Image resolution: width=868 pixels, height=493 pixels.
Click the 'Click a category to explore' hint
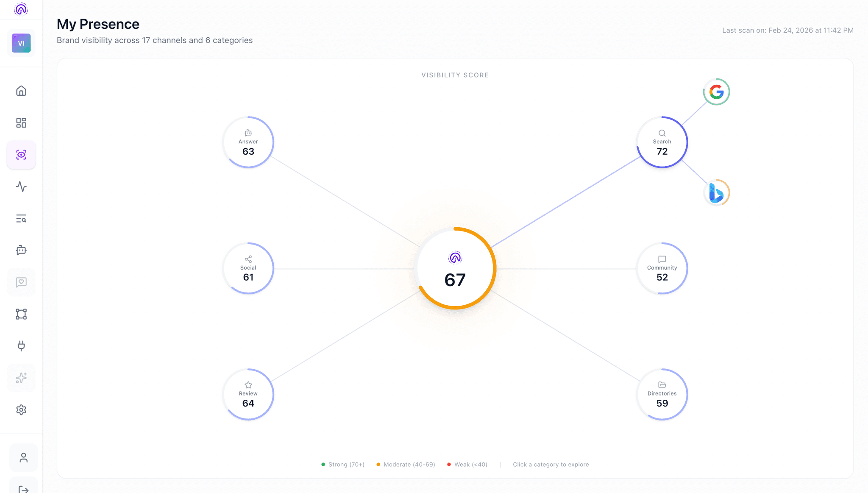551,465
